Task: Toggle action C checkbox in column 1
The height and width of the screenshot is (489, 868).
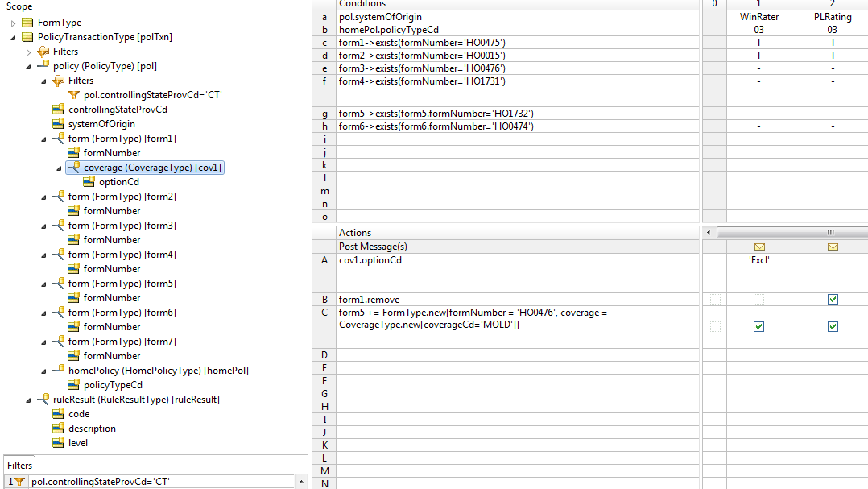Action: point(759,327)
